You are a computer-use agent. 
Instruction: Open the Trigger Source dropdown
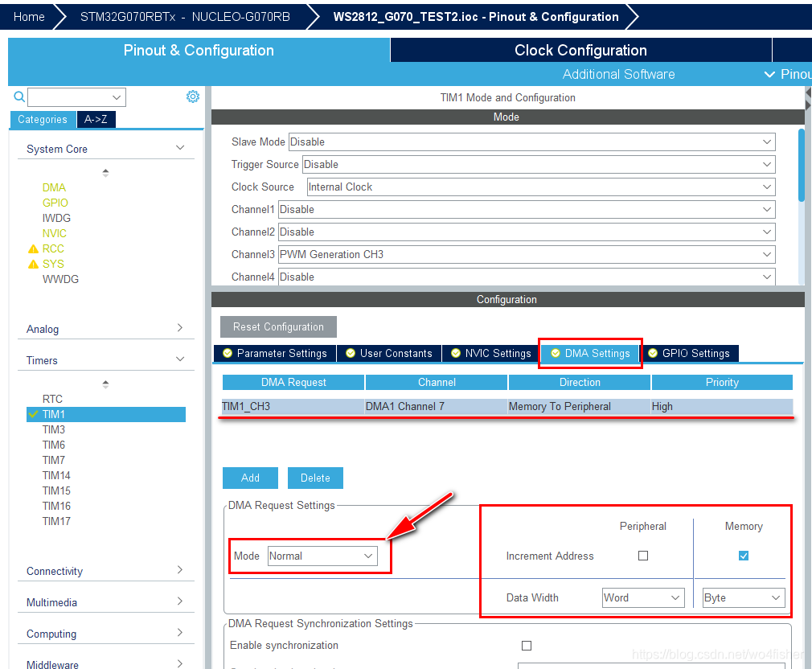[x=539, y=165]
